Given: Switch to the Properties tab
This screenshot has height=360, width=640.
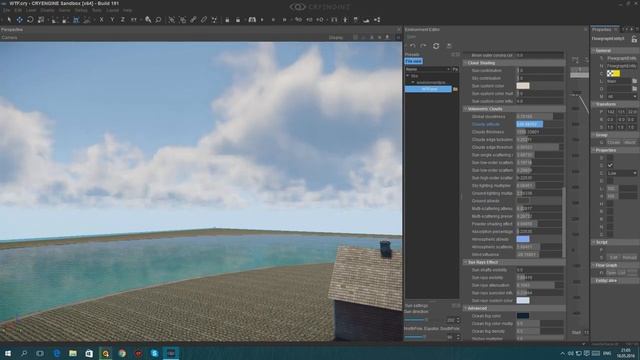Looking at the screenshot, I should point(601,29).
